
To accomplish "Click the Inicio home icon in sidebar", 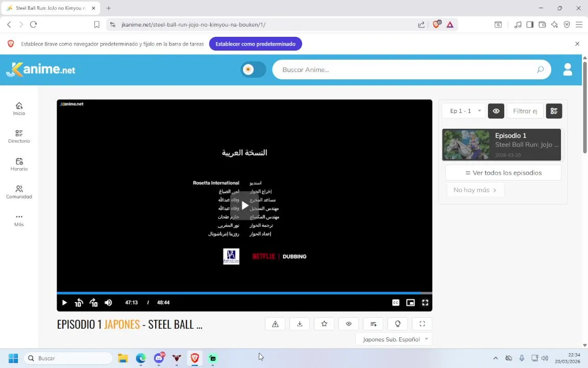I will 19,105.
